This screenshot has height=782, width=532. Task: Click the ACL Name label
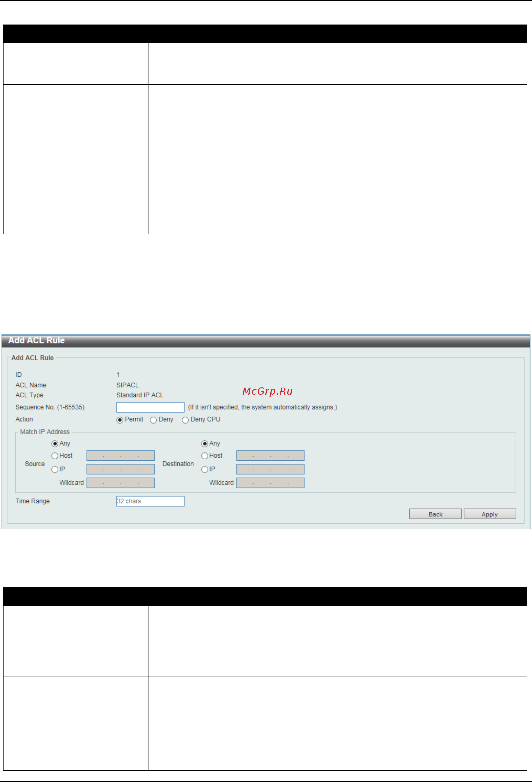pos(31,385)
